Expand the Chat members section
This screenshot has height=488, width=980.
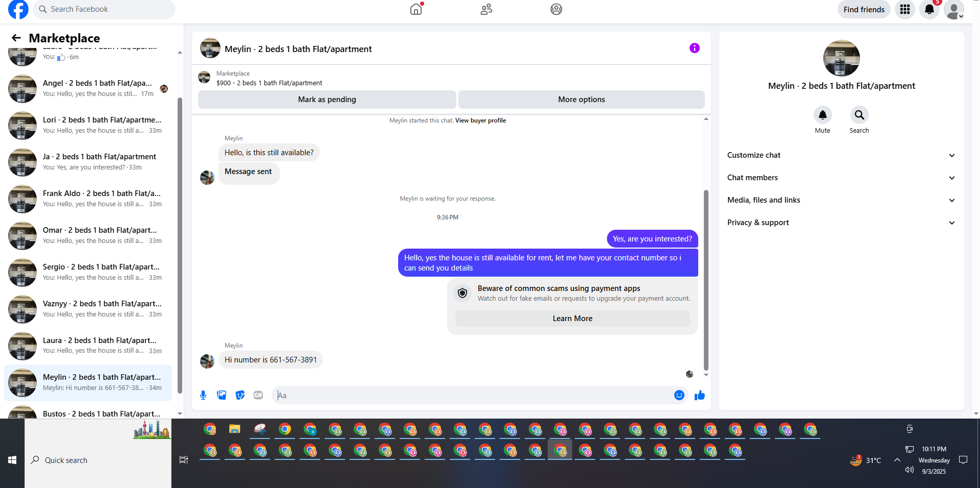click(x=841, y=178)
